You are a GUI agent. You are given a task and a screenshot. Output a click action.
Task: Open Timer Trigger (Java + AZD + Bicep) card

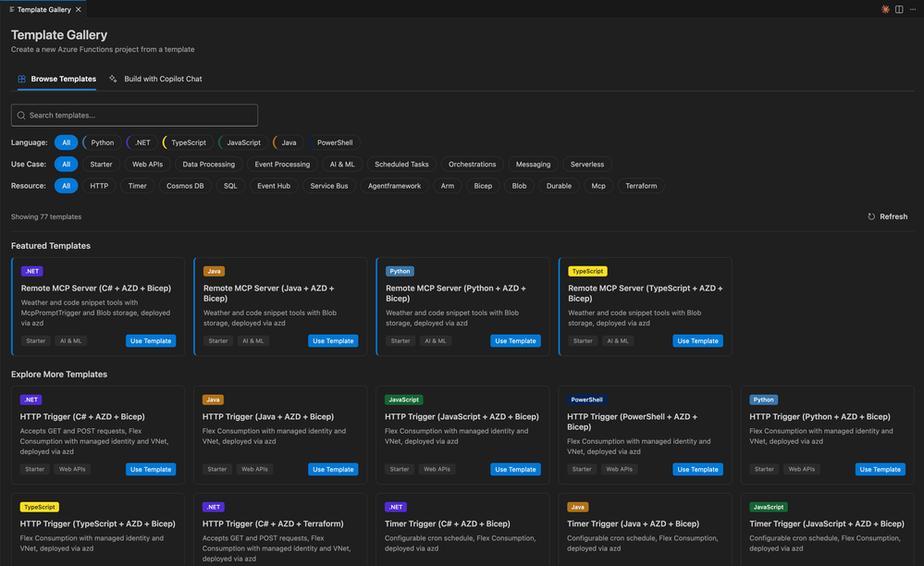coord(645,530)
